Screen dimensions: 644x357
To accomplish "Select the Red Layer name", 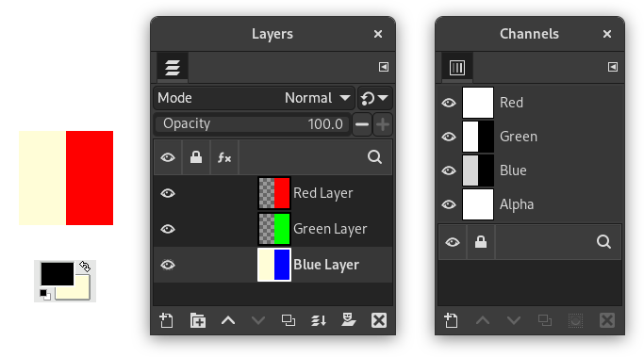I will coord(323,193).
